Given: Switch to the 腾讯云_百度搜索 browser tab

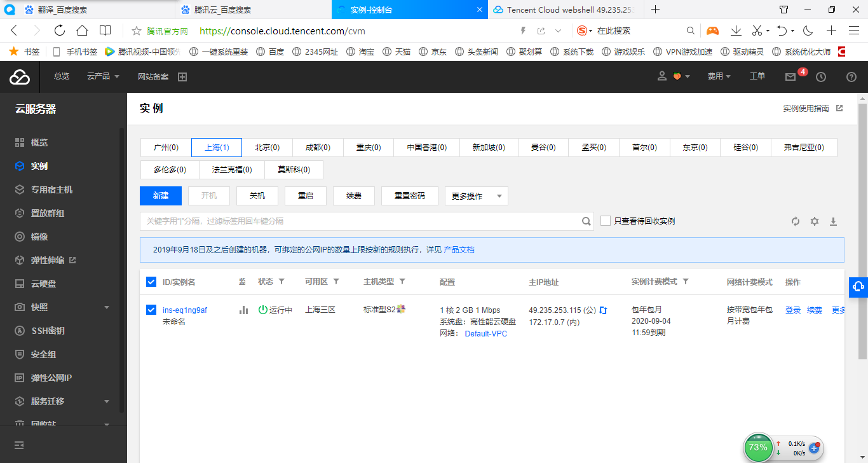Looking at the screenshot, I should pos(253,10).
